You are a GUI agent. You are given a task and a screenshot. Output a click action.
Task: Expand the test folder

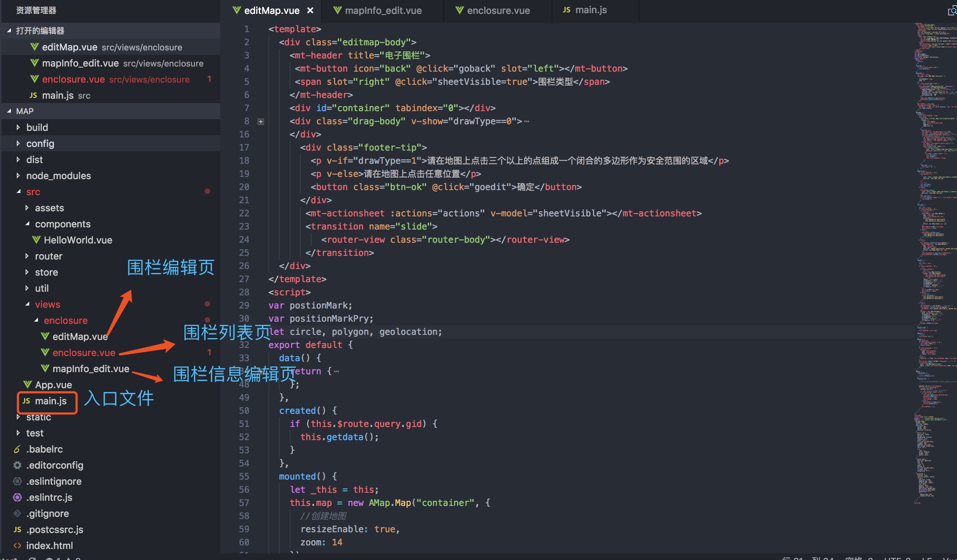18,433
